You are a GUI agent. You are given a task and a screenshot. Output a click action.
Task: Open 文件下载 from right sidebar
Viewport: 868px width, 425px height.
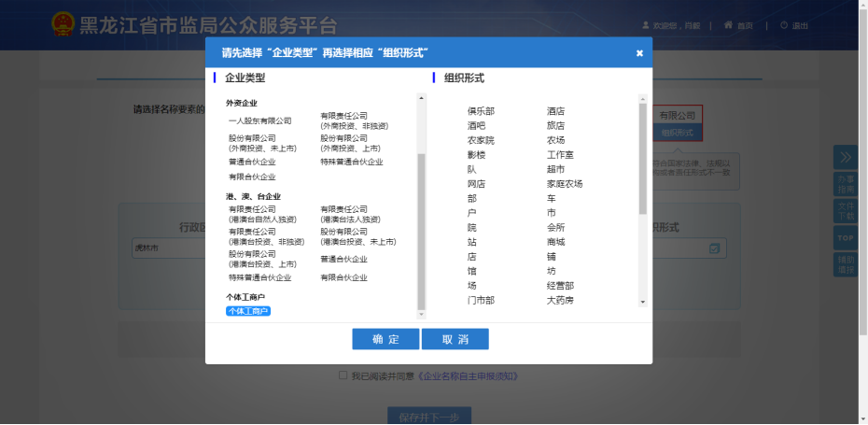coord(846,210)
